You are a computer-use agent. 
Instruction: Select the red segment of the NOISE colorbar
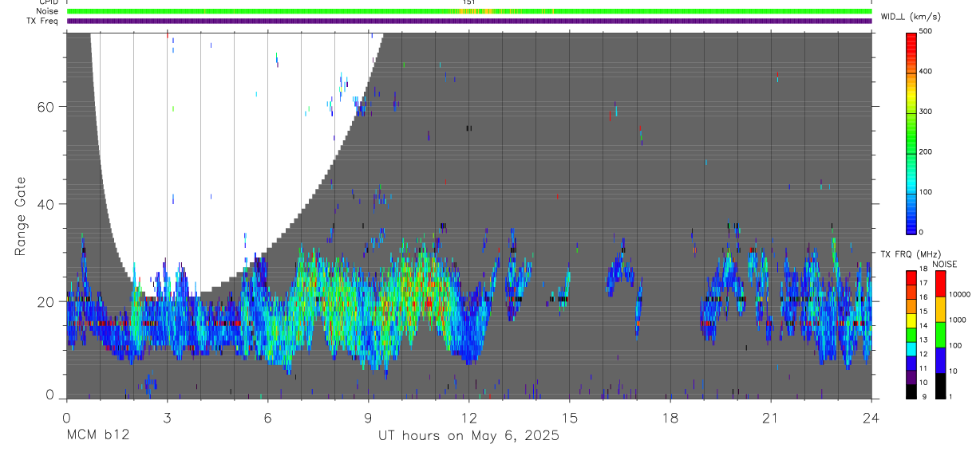click(x=941, y=283)
